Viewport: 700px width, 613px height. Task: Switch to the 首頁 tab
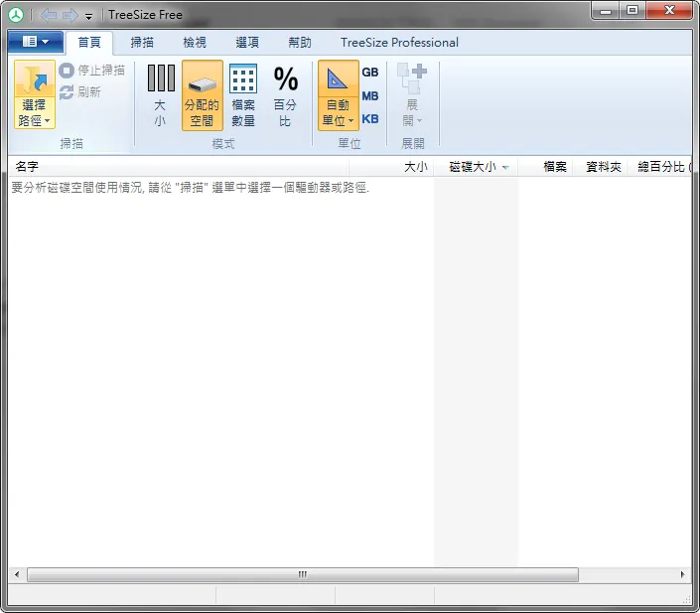click(89, 43)
